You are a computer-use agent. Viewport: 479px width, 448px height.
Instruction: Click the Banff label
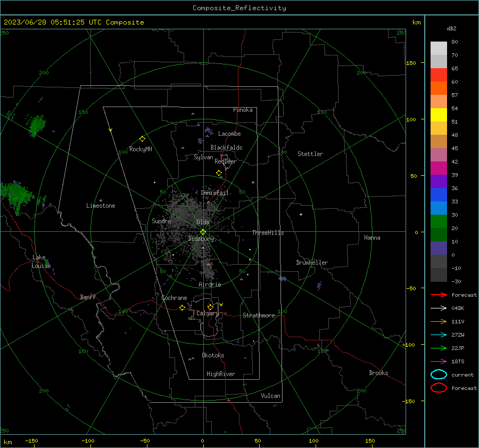[x=88, y=297]
